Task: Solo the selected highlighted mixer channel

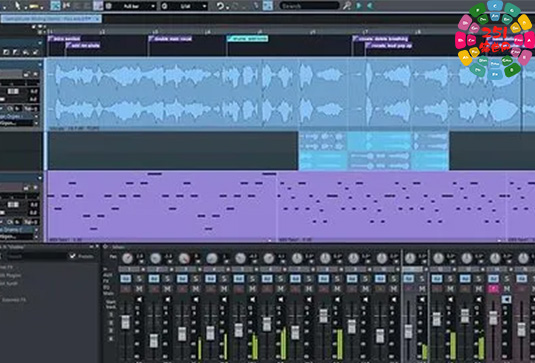Action: (422, 279)
